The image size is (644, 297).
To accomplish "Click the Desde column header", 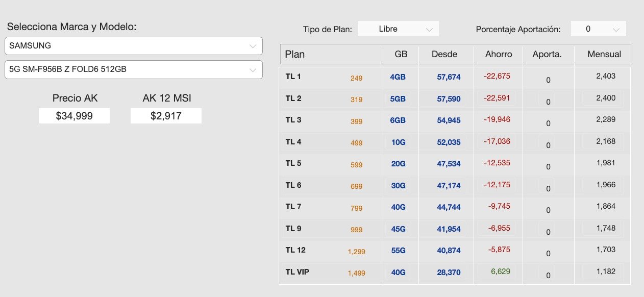I will pyautogui.click(x=444, y=54).
